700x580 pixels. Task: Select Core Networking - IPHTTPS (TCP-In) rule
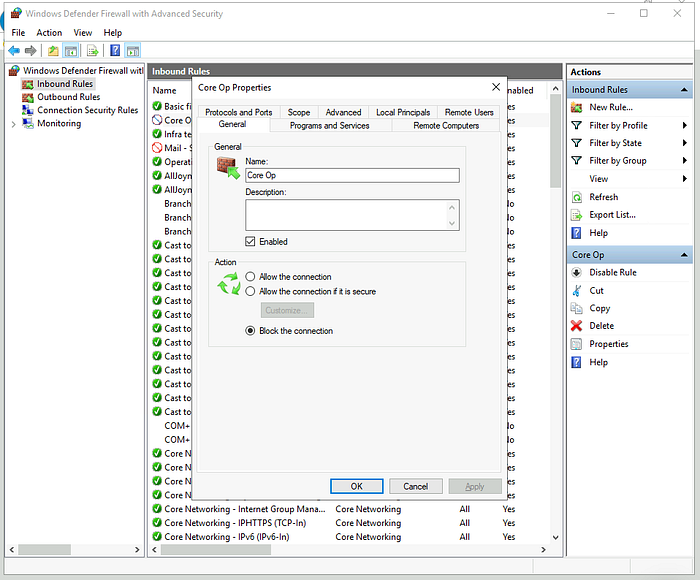pos(235,523)
